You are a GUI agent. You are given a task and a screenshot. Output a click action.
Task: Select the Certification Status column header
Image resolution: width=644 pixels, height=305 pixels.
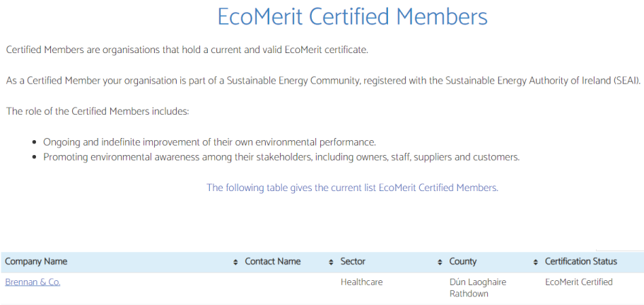click(581, 261)
